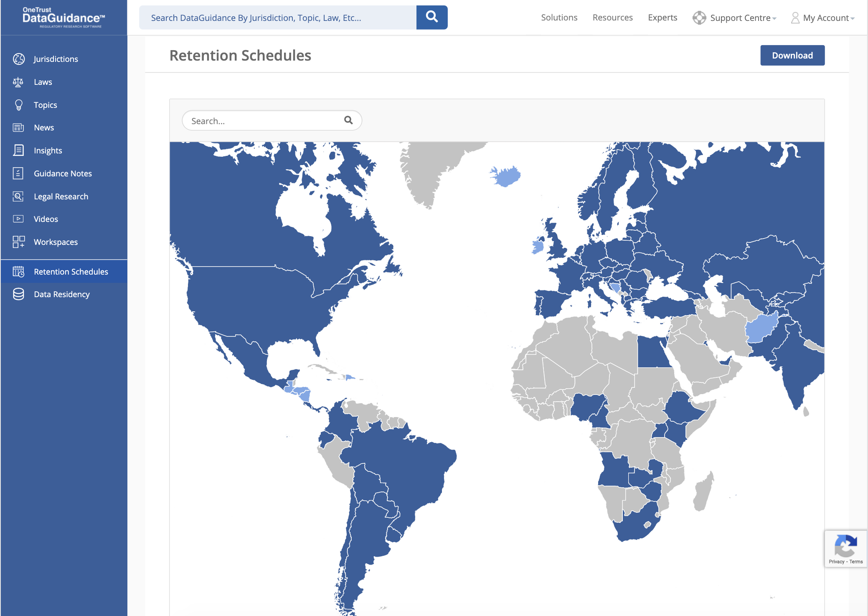Click the map search magnifier icon

click(348, 120)
